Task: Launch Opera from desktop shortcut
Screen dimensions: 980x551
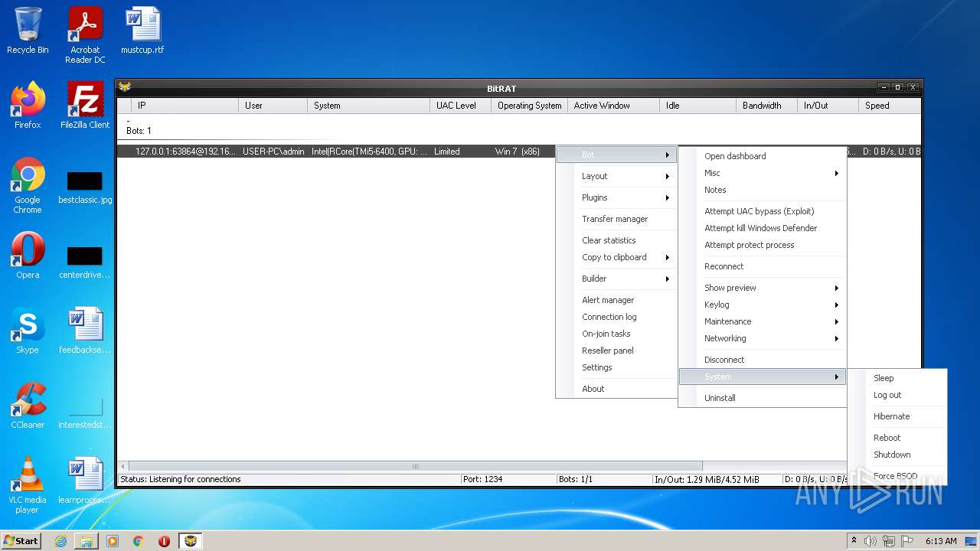Action: 28,256
